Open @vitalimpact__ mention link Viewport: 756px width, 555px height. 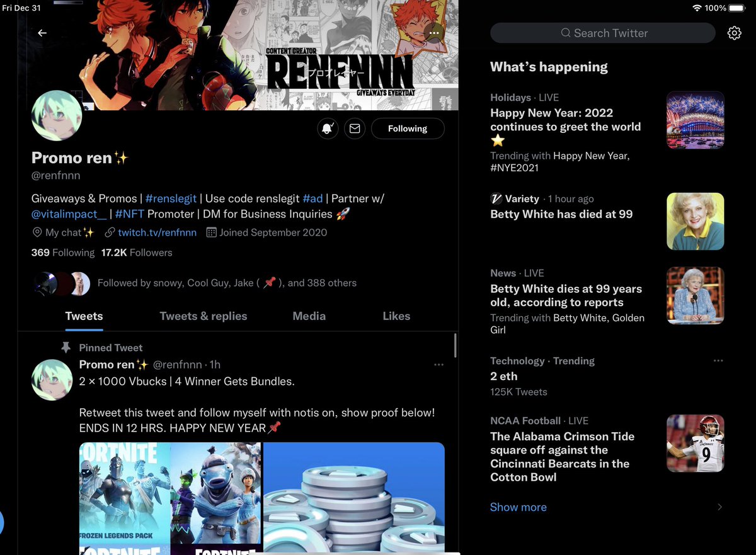tap(69, 214)
